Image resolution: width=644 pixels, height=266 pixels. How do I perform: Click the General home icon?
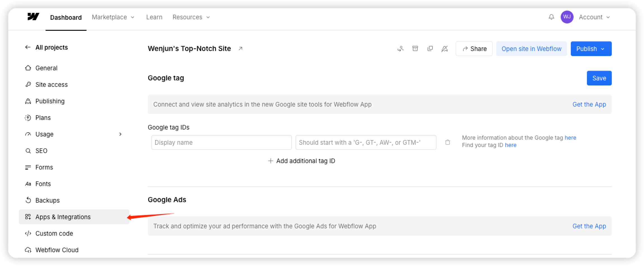28,68
